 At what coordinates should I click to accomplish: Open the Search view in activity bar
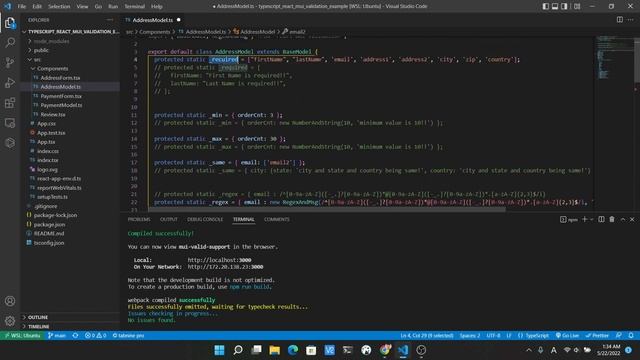10,42
